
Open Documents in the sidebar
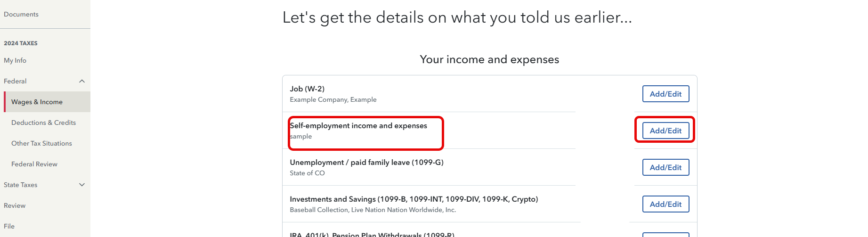(x=21, y=14)
